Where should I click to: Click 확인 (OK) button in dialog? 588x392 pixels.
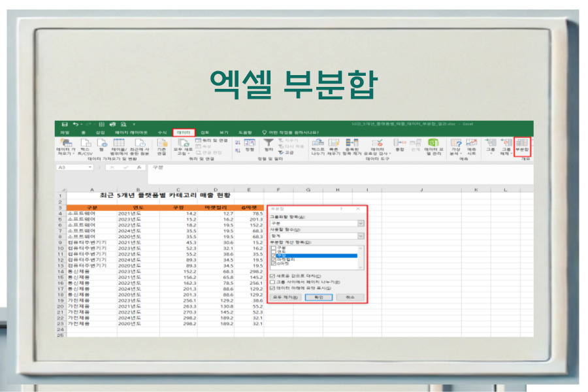click(x=319, y=297)
